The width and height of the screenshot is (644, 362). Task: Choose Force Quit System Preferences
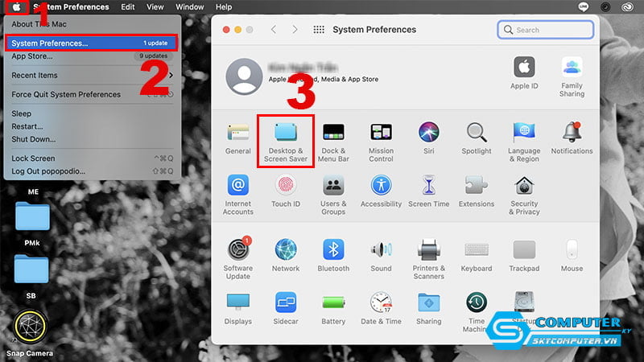[x=92, y=94]
